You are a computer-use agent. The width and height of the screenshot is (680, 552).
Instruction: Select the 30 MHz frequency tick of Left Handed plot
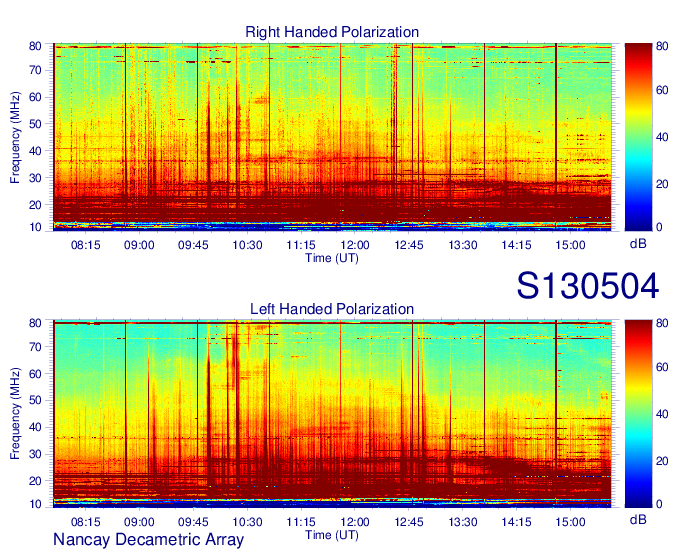(x=35, y=454)
